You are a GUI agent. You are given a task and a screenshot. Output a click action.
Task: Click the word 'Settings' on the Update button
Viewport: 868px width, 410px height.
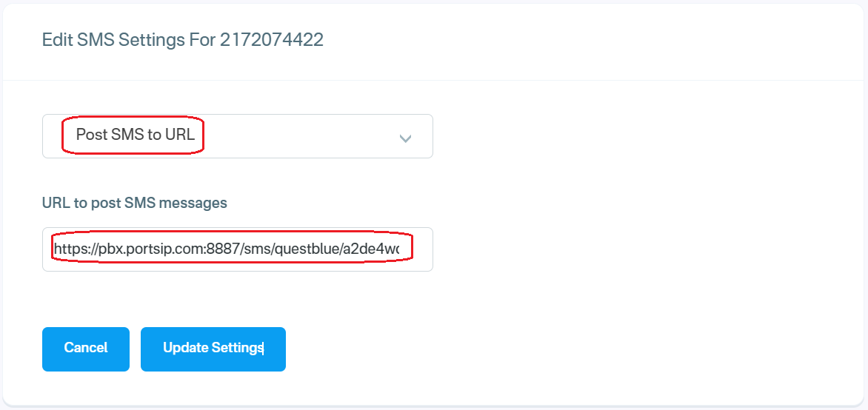pos(237,349)
